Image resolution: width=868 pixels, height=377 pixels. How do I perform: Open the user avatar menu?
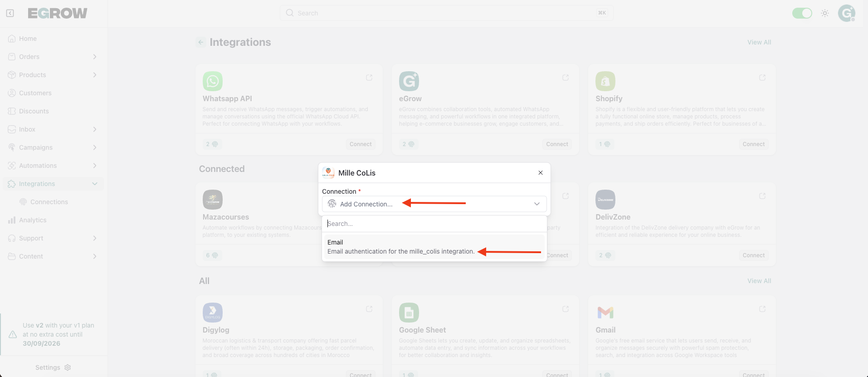coord(847,13)
